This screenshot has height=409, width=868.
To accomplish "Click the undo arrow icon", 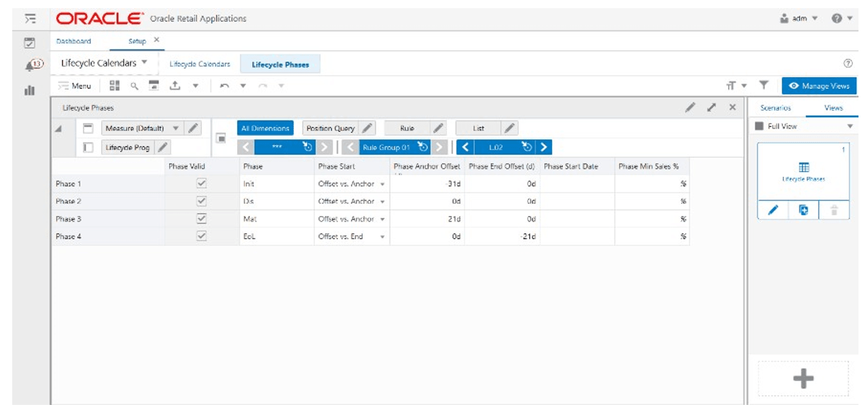I will point(223,86).
